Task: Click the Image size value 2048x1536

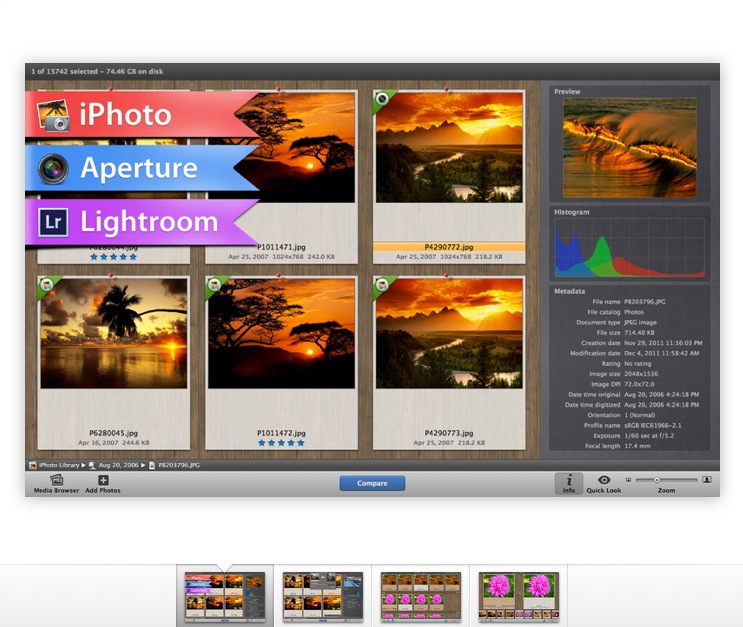Action: coord(641,374)
